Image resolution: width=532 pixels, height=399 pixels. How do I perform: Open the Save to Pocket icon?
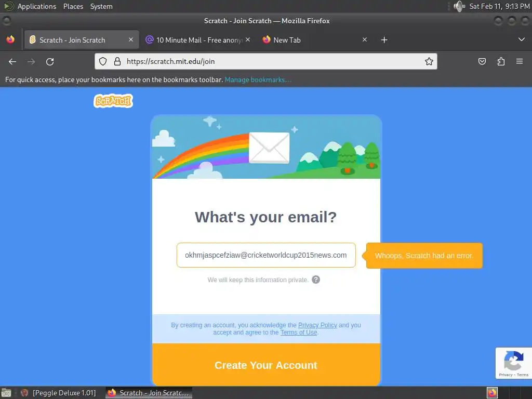482,61
